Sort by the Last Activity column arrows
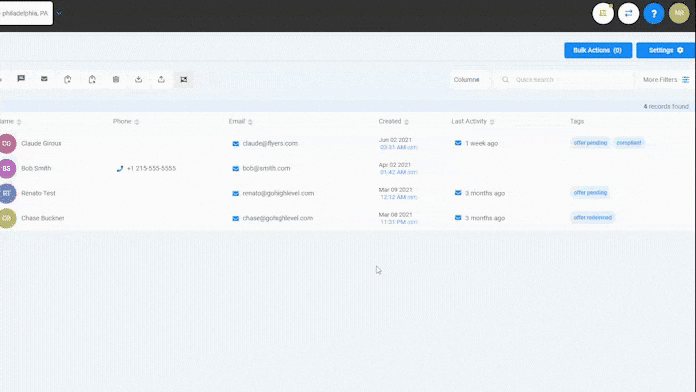Viewport: 696px width, 392px height. point(492,122)
